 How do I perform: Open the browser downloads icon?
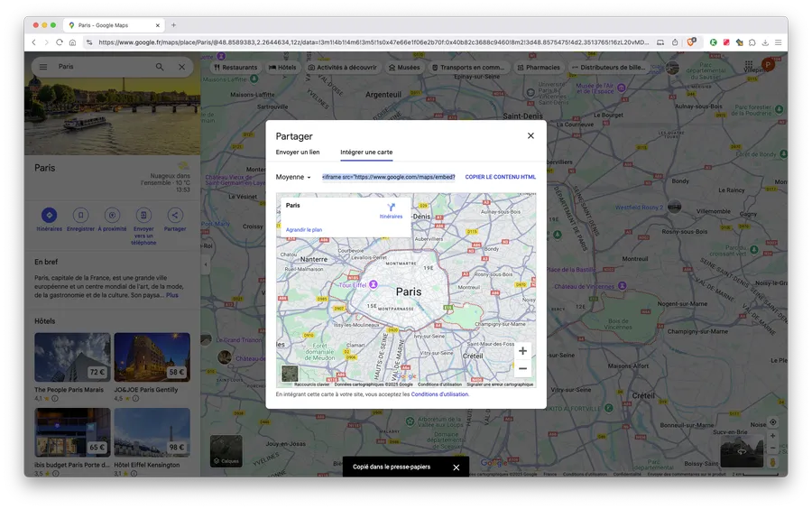click(x=765, y=42)
